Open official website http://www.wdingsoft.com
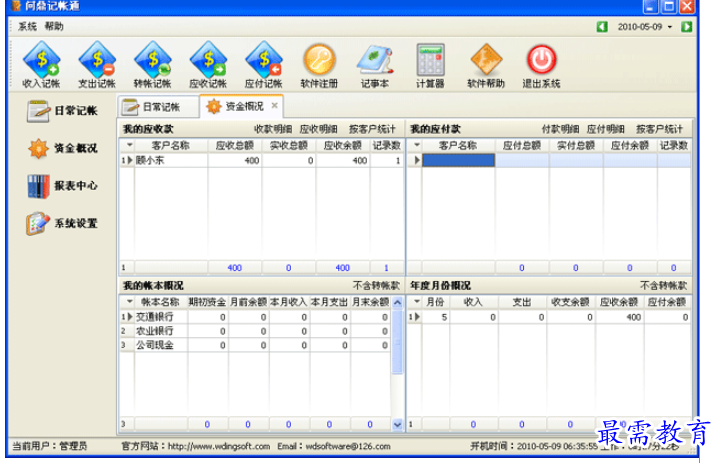This screenshot has width=719, height=464. point(219,446)
